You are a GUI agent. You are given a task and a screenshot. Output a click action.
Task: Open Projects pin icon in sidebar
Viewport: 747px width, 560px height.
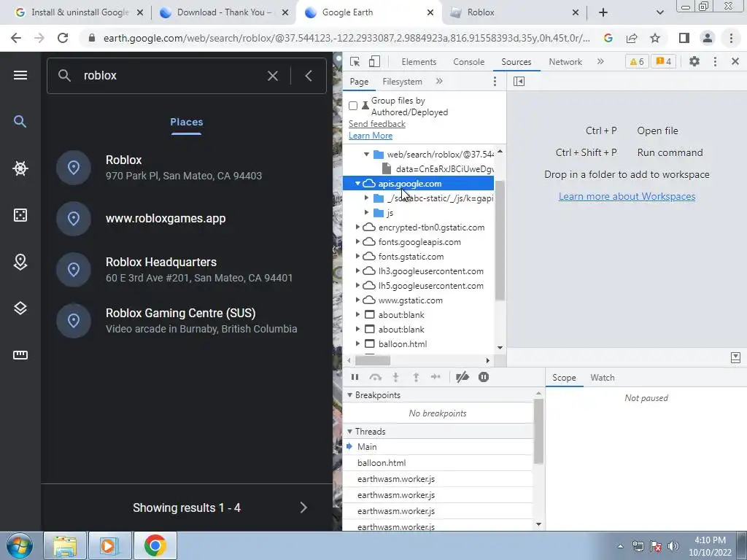click(20, 262)
